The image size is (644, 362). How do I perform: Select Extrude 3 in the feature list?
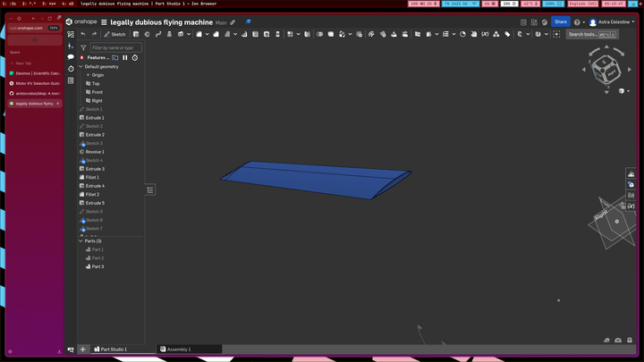[x=95, y=169]
